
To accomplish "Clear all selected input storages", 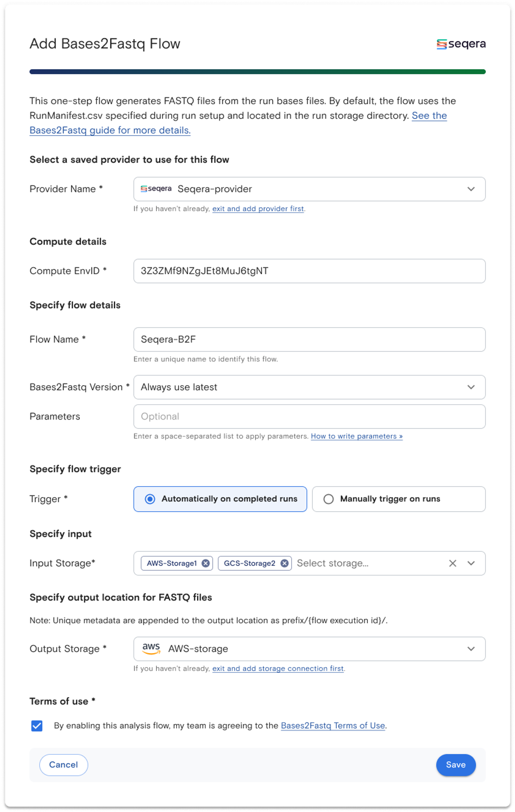I will (x=452, y=563).
